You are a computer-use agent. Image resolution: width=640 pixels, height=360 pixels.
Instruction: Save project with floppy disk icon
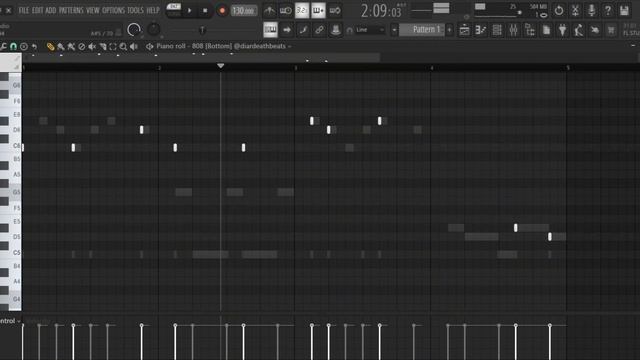click(x=624, y=10)
